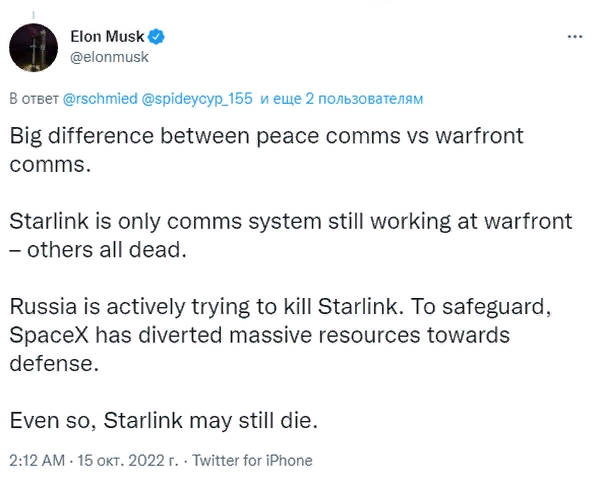Open the @spideycyp_155 profile mention

198,99
